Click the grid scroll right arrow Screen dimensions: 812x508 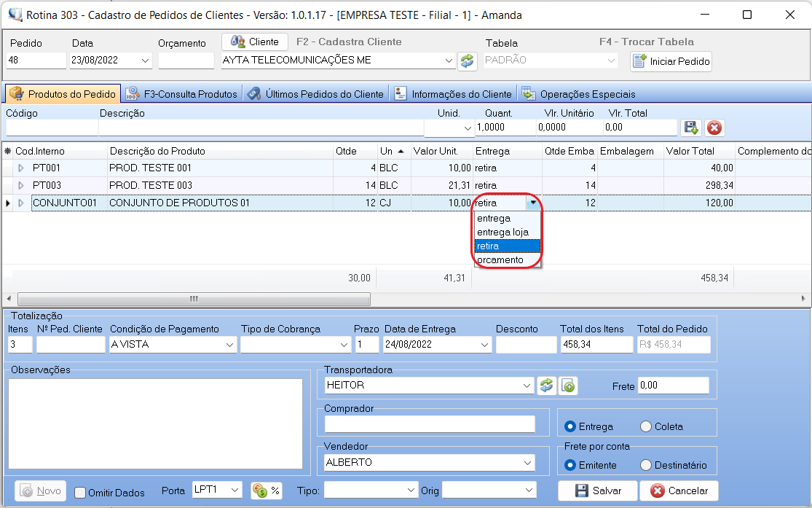pos(803,299)
